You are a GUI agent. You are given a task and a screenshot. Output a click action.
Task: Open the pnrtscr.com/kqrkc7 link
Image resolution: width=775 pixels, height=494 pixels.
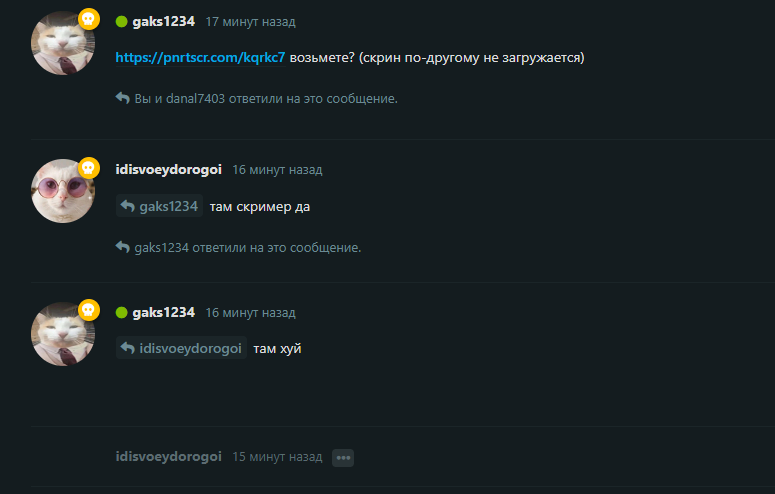pos(200,57)
